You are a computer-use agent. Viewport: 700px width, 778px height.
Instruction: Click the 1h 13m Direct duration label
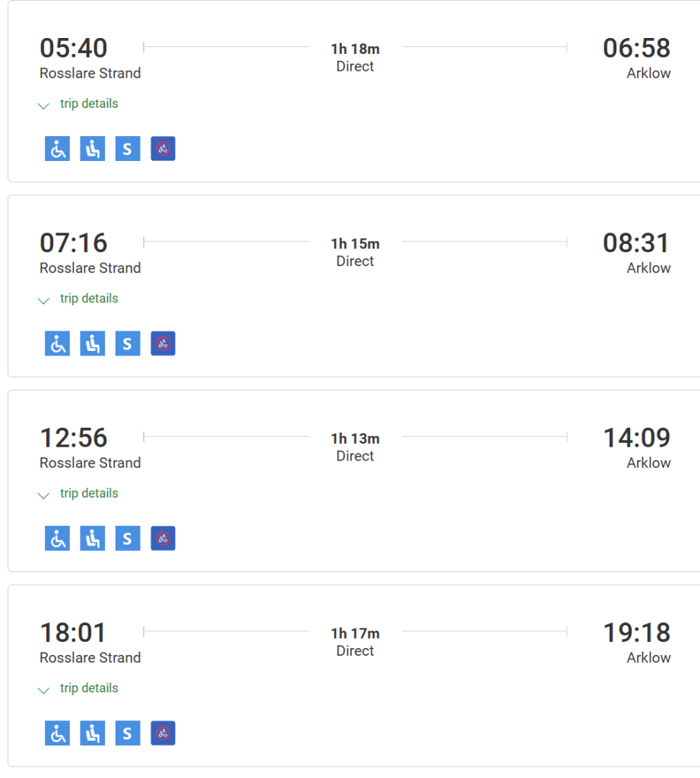(x=355, y=447)
